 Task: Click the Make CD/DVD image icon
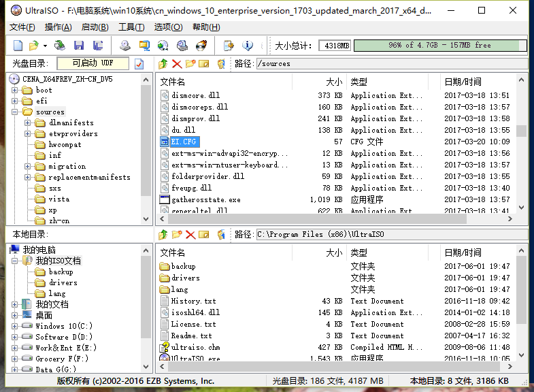pos(125,46)
